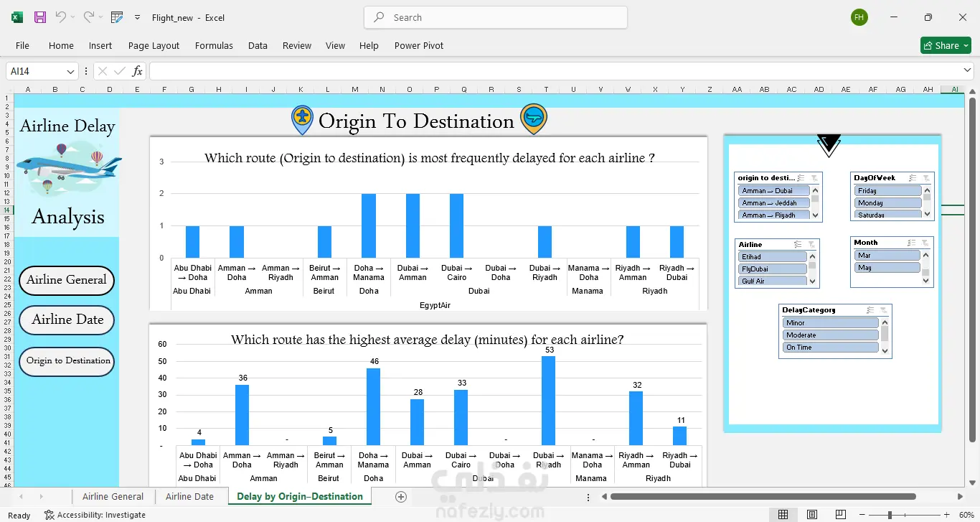
Task: Open the File menu
Action: point(23,45)
